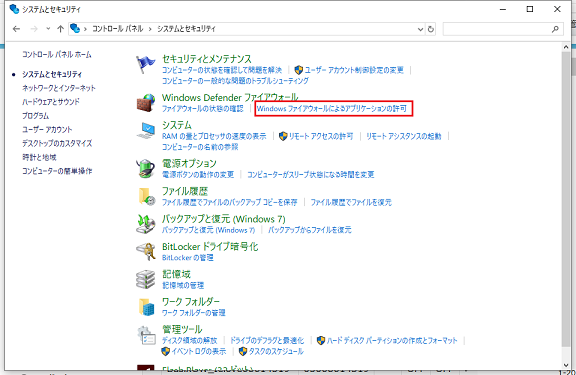Go up one level with the up arrow
This screenshot has width=576, height=375.
60,29
